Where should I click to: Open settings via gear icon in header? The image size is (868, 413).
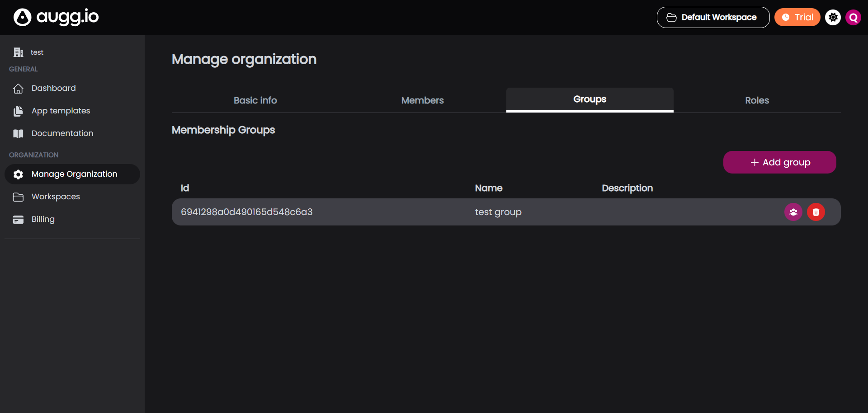[833, 18]
